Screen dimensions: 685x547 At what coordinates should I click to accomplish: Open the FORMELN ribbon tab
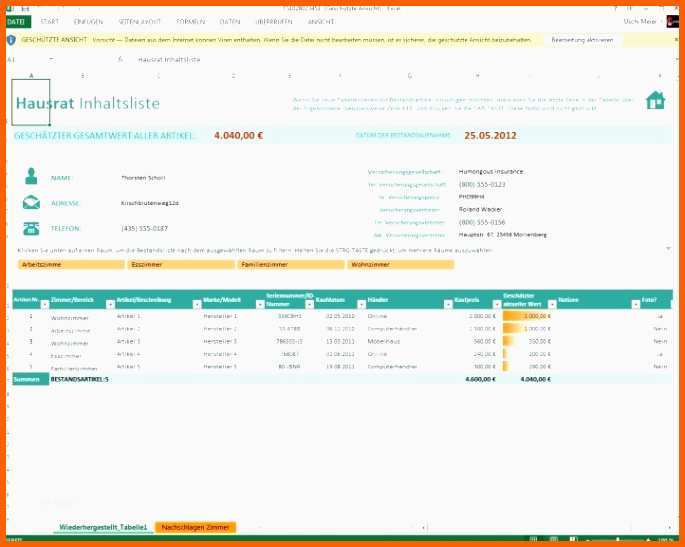point(189,21)
